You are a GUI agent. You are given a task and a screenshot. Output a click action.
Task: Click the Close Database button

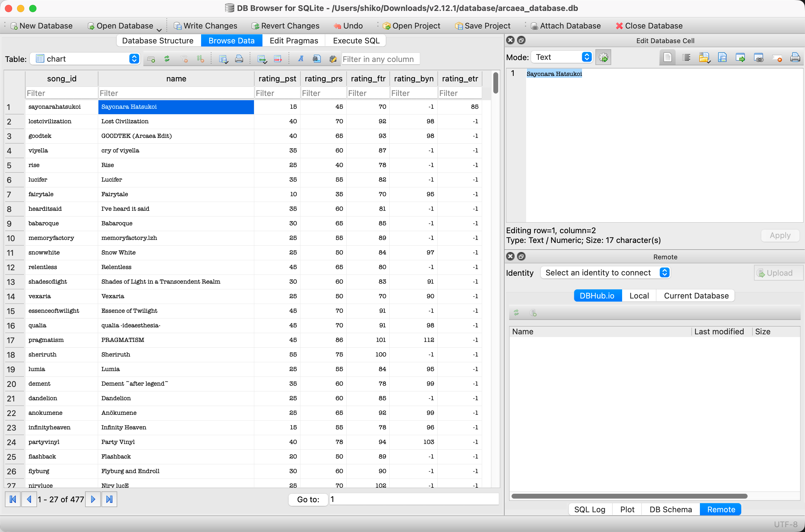(x=649, y=26)
